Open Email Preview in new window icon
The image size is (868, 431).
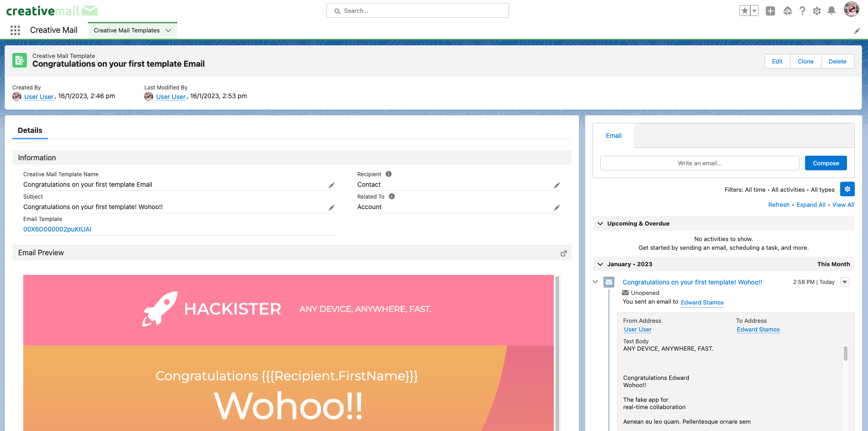point(564,253)
